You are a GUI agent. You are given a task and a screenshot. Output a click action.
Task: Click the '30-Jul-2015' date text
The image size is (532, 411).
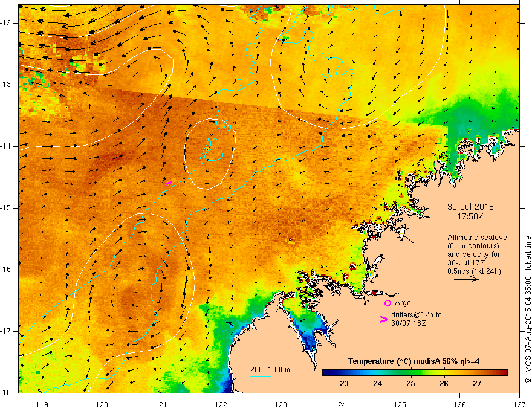pos(470,207)
